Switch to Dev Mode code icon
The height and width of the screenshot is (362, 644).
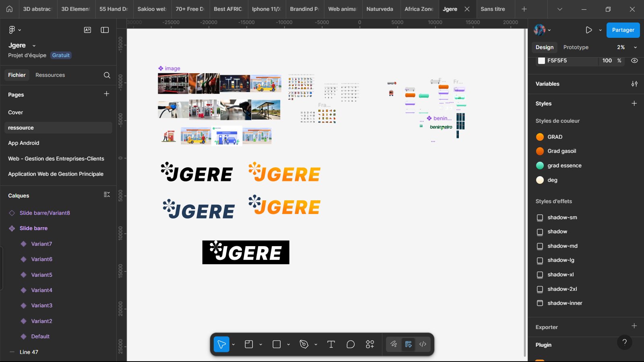point(423,344)
